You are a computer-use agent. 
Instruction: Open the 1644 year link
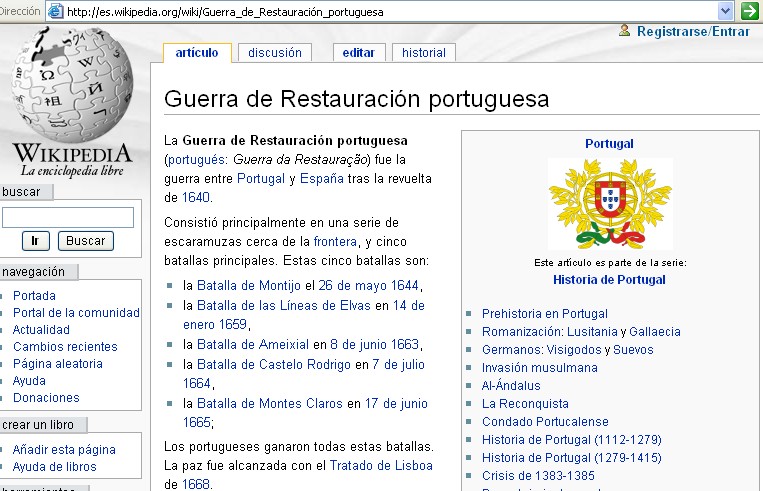point(404,285)
